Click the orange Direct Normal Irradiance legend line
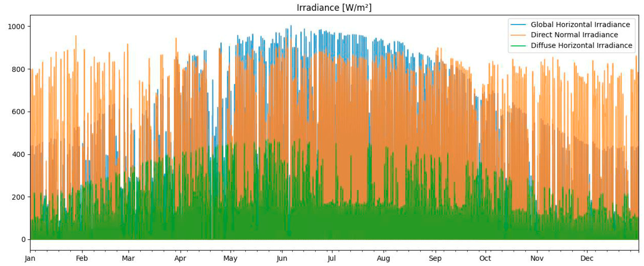This screenshot has width=644, height=266. (x=518, y=35)
